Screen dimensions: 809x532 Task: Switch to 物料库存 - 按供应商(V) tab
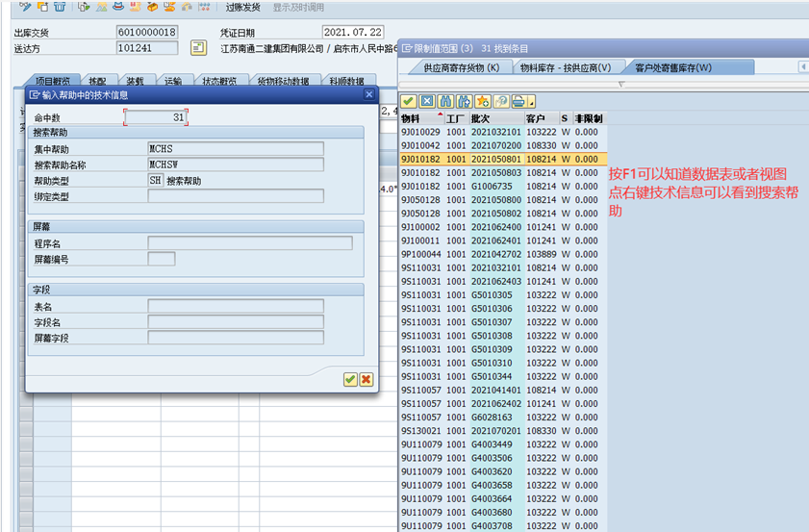(566, 67)
